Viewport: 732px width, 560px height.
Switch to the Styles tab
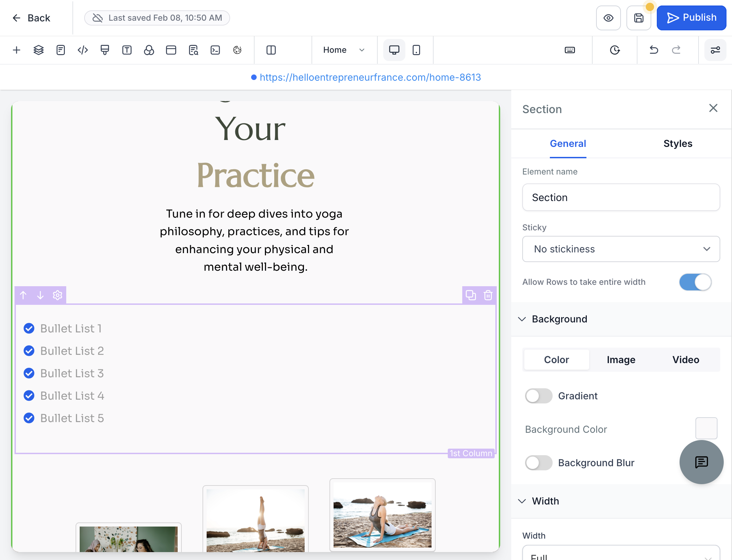tap(678, 143)
